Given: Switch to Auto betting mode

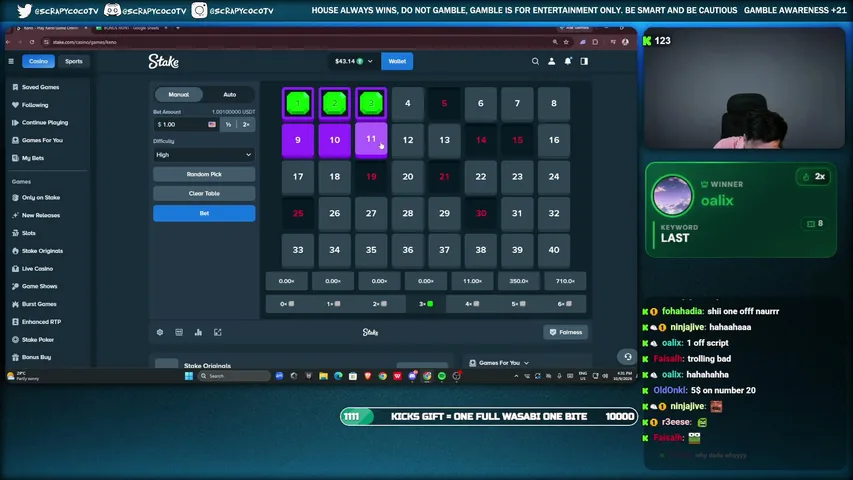Looking at the screenshot, I should [230, 95].
